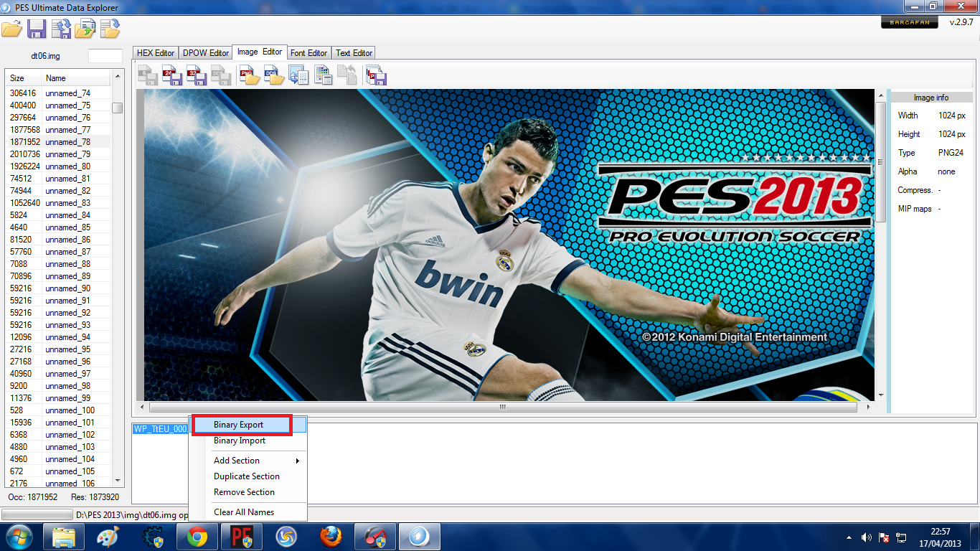Select the Image Editor tab
This screenshot has height=551, width=980.
pos(260,52)
